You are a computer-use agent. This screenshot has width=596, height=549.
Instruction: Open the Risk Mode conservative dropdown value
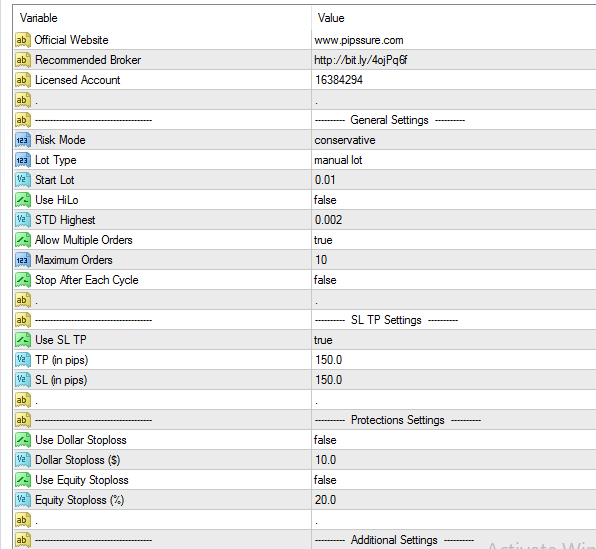coord(454,140)
